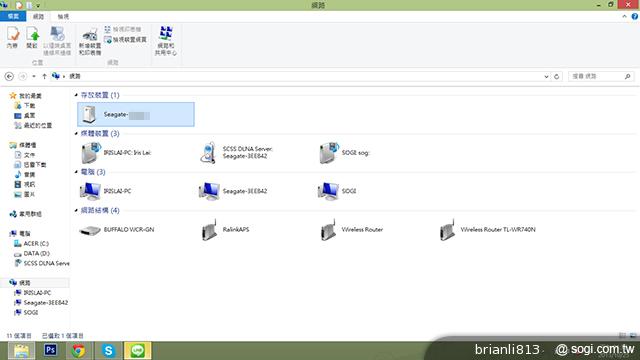Select the BUFFALO WCR-GN device

[x=116, y=229]
